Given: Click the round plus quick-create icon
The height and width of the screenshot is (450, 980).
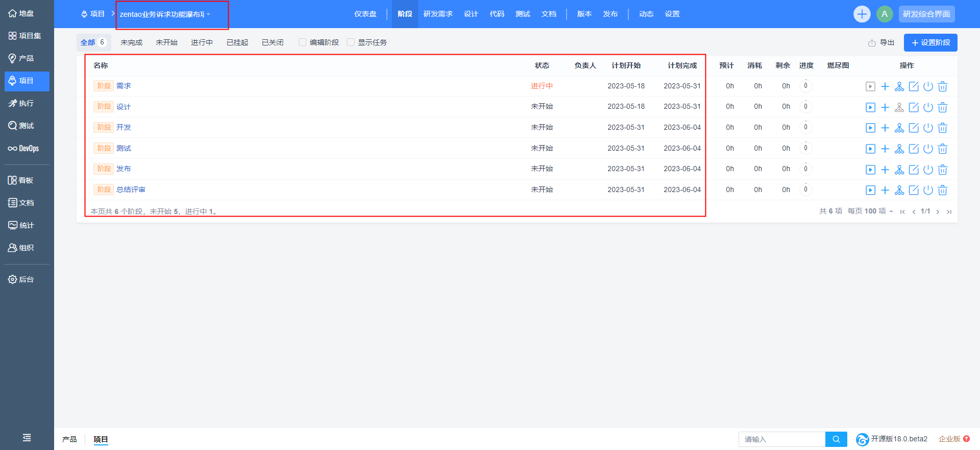Looking at the screenshot, I should click(x=862, y=14).
